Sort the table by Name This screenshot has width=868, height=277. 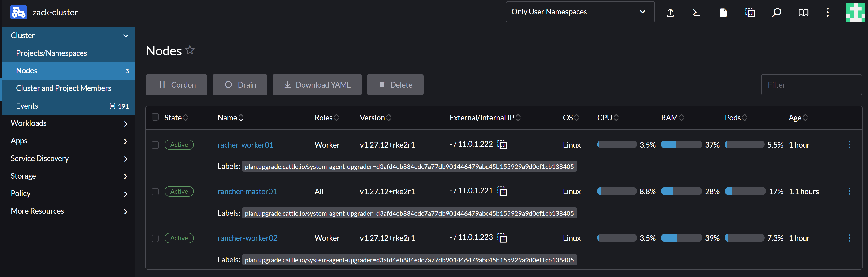(x=230, y=117)
